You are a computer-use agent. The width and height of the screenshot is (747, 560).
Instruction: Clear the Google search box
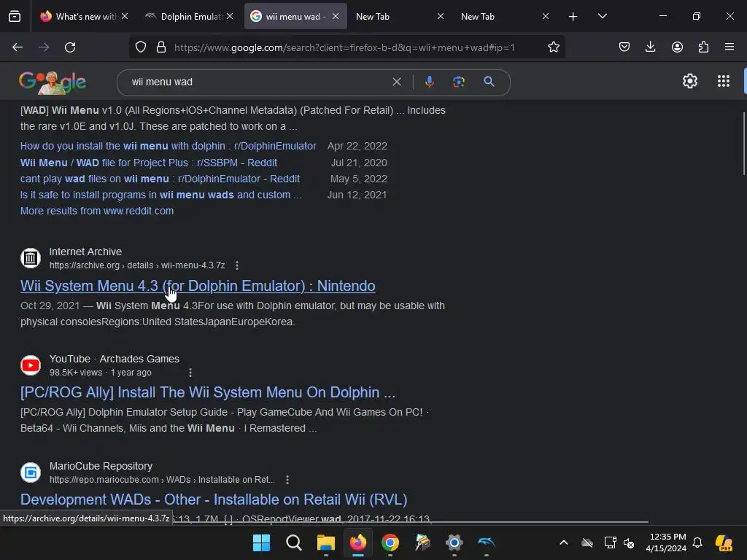coord(396,82)
